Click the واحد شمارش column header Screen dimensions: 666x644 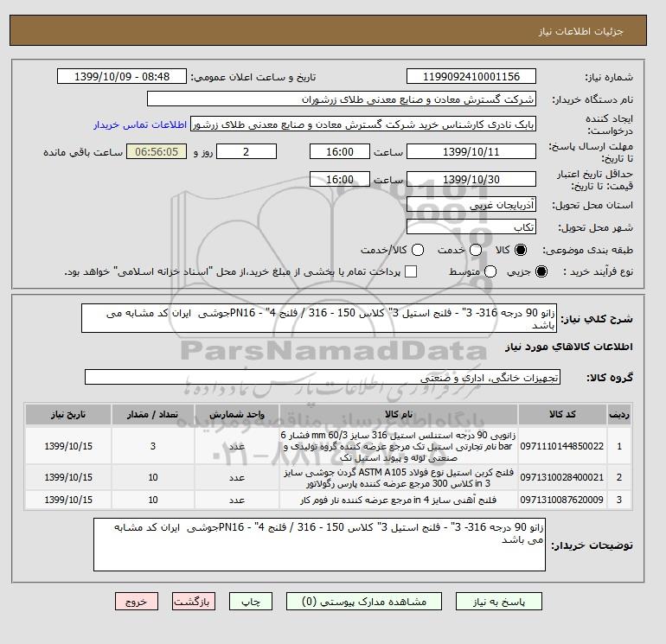[x=237, y=414]
